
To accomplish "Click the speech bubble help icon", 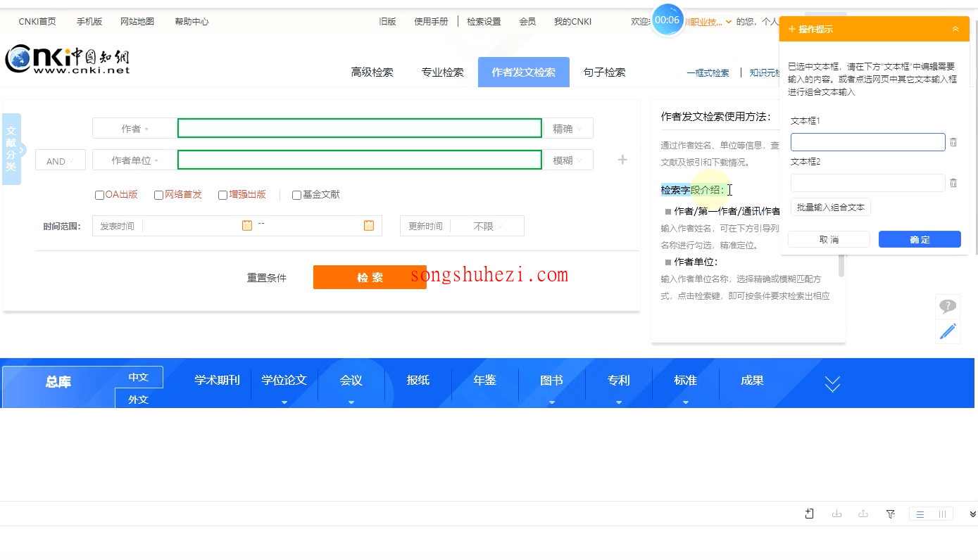I will tap(948, 307).
